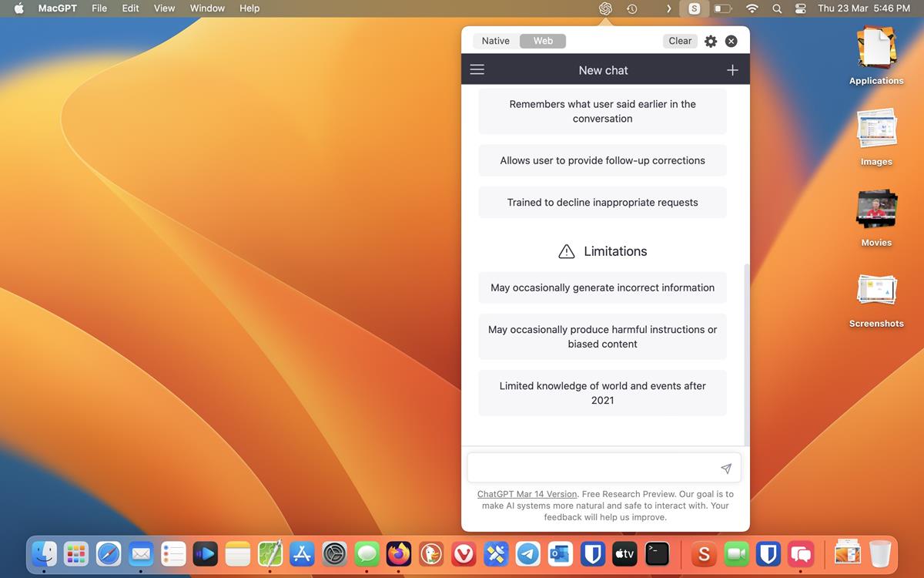
Task: Open MacGPT settings with the gear icon
Action: 710,41
